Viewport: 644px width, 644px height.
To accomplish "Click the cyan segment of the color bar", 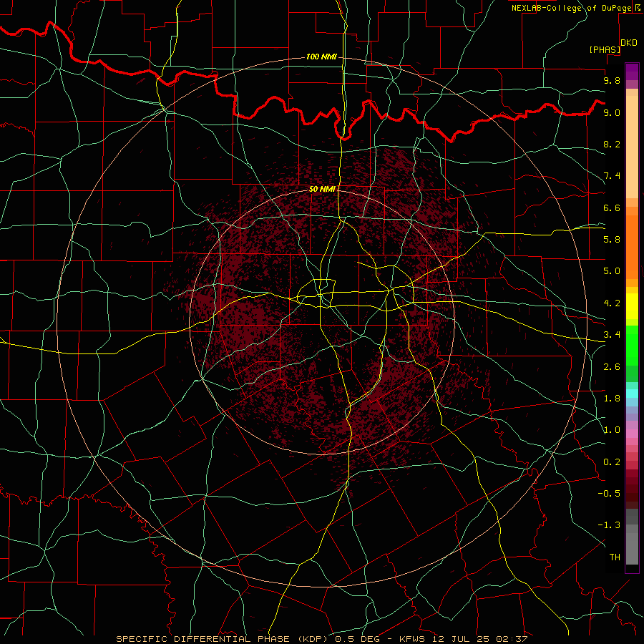I will click(632, 394).
